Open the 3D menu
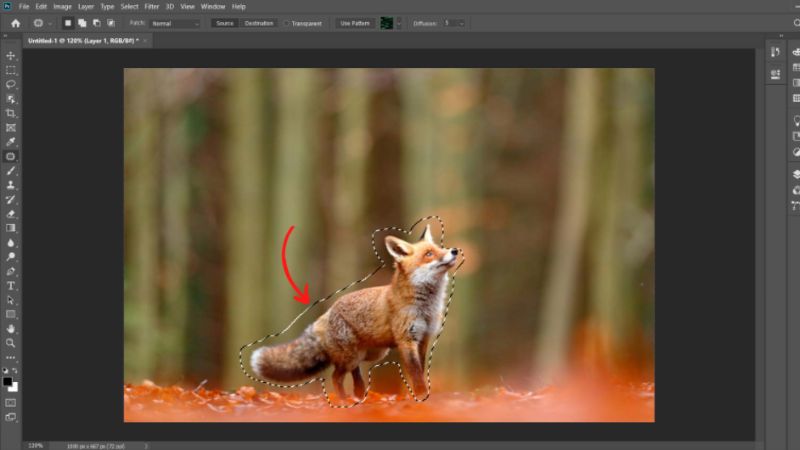800x450 pixels. [170, 7]
